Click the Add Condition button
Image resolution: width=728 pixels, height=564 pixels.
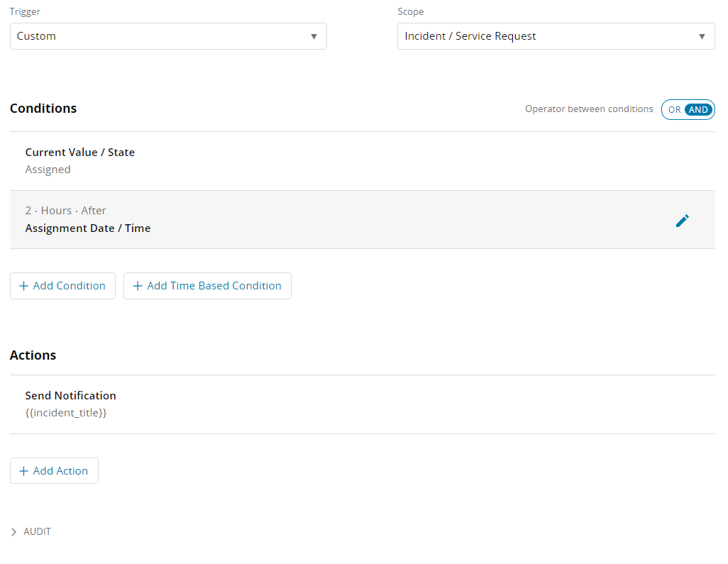(x=62, y=286)
